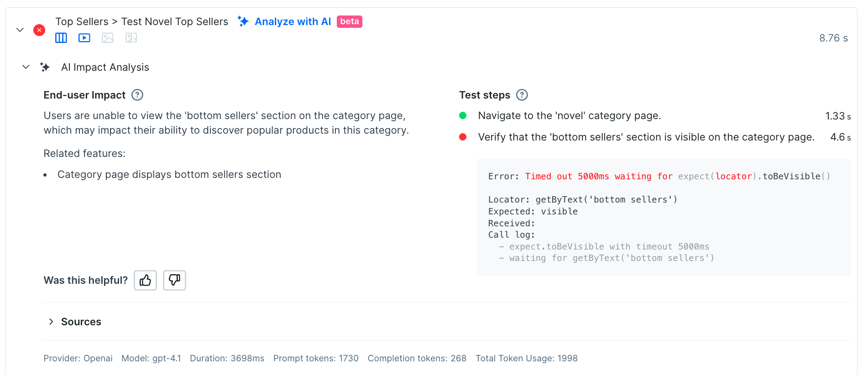Click help icon next to Test steps

tap(522, 95)
